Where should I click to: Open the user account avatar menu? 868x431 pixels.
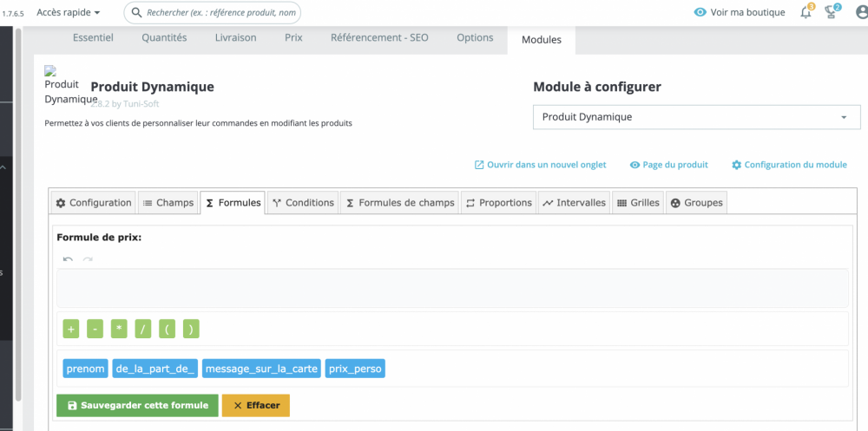861,12
